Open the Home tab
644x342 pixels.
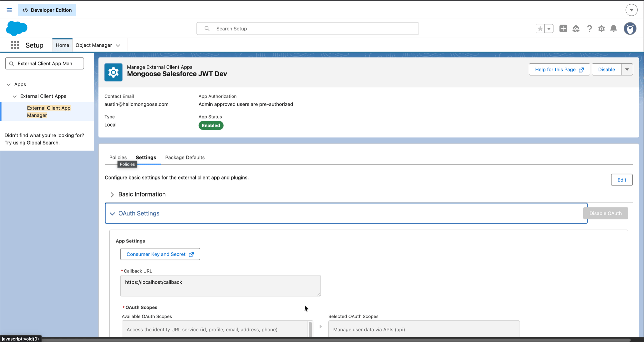[62, 45]
